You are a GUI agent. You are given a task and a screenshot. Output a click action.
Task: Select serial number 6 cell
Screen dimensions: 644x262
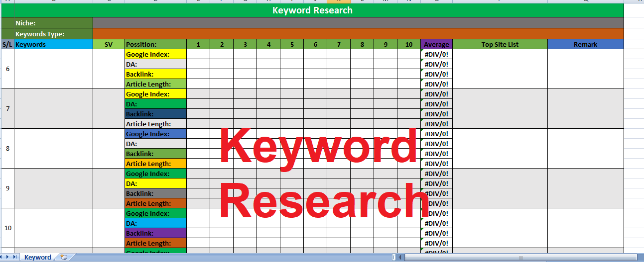[7, 69]
